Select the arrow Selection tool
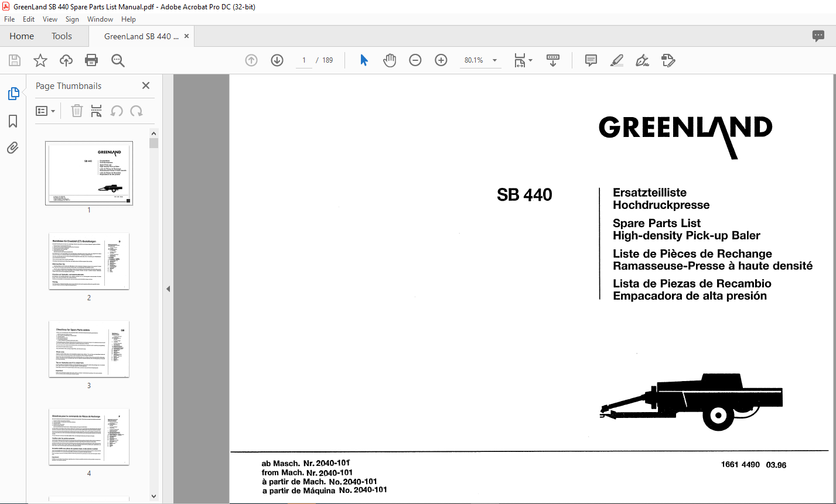836x504 pixels. click(364, 60)
